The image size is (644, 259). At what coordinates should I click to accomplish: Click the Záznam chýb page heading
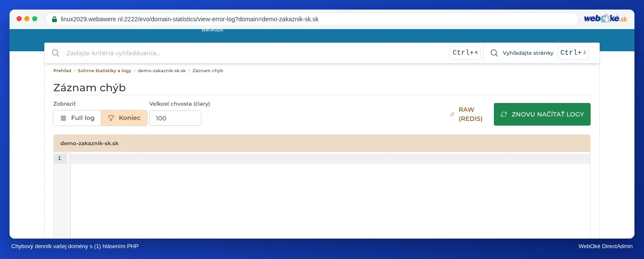pos(89,87)
